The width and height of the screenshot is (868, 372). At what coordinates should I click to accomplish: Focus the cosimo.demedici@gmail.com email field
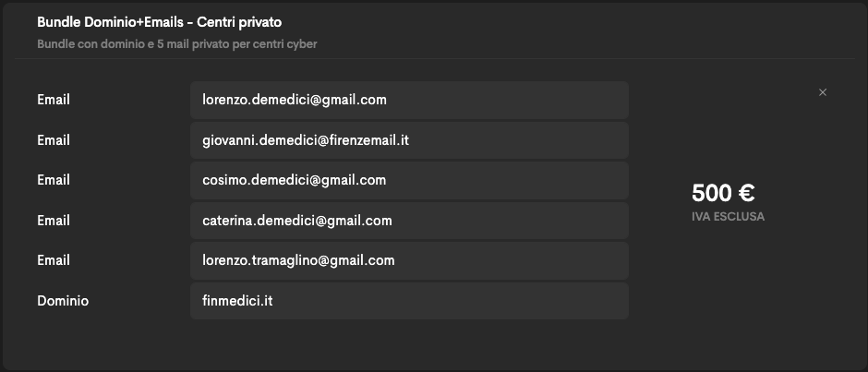409,180
